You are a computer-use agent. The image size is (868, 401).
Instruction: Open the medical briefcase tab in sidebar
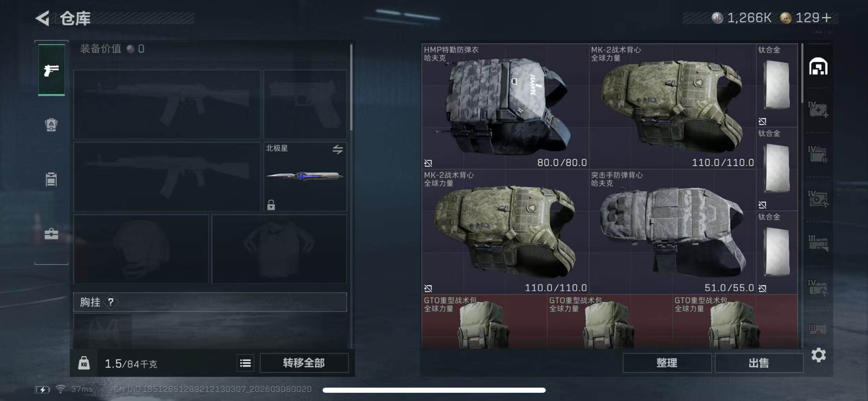coord(51,234)
